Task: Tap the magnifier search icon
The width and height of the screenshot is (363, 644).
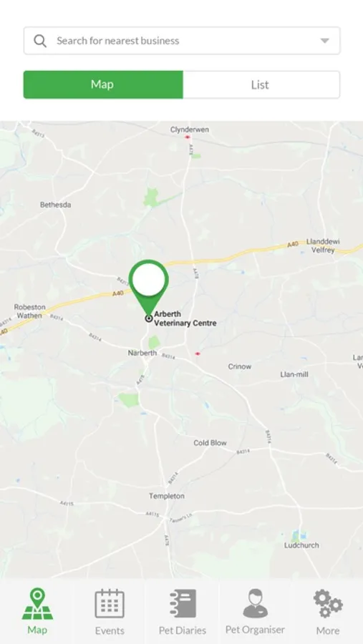Action: click(x=40, y=41)
